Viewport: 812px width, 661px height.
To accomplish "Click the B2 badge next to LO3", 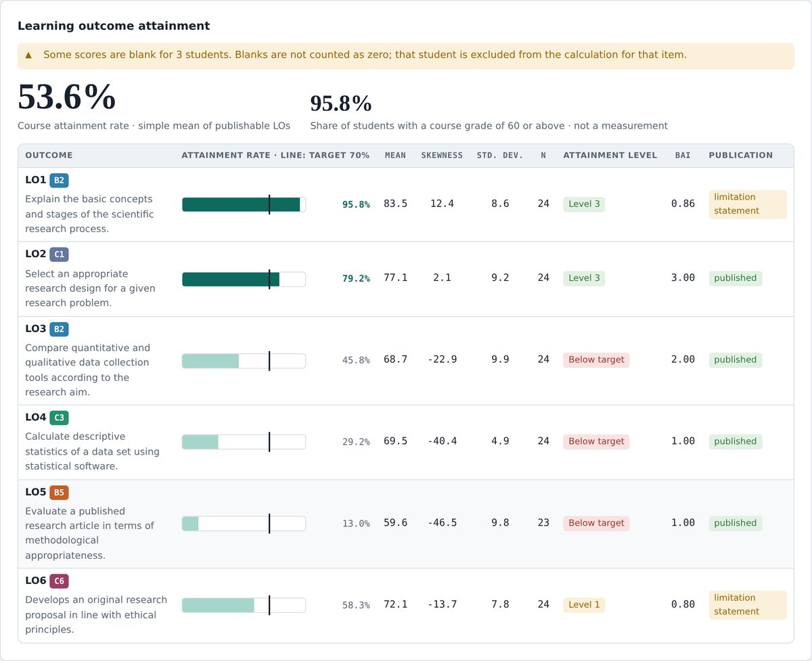I will 60,329.
